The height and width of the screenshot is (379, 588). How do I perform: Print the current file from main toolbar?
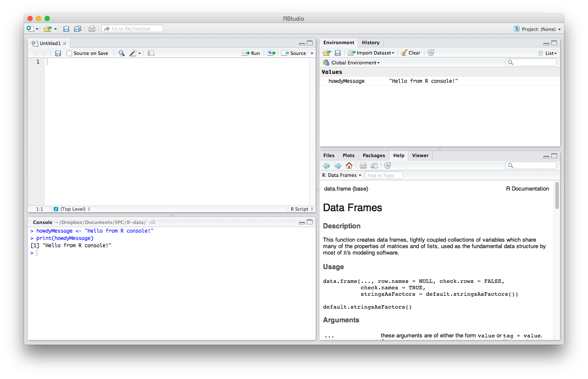[x=92, y=29]
